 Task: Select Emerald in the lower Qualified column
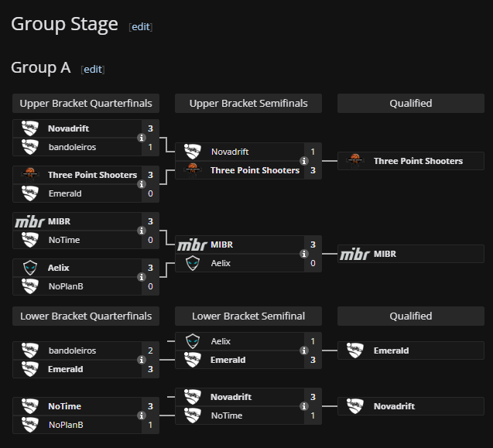point(391,351)
